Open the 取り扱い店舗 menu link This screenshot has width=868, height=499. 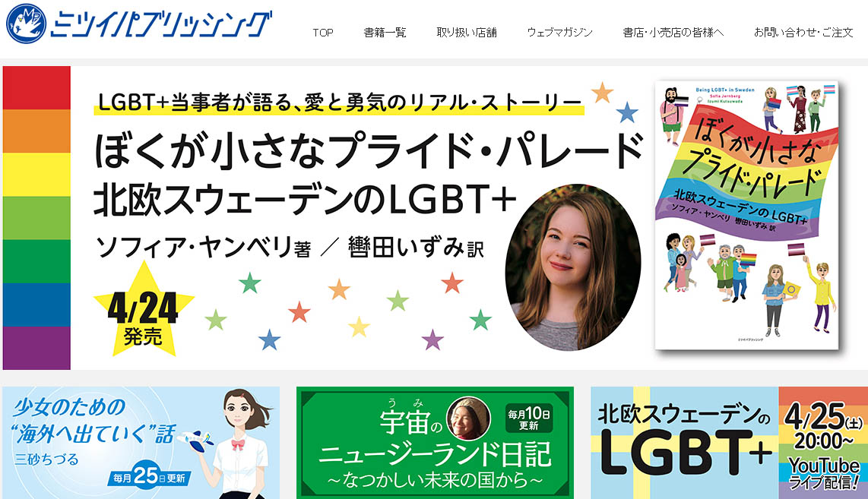pos(467,33)
